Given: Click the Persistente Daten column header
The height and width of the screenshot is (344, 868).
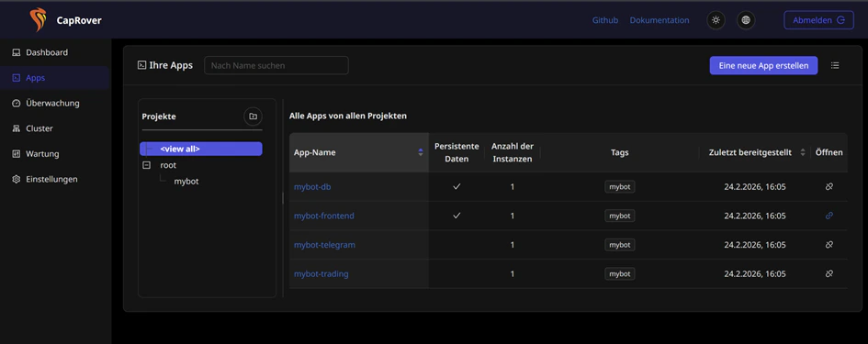Looking at the screenshot, I should coord(457,152).
